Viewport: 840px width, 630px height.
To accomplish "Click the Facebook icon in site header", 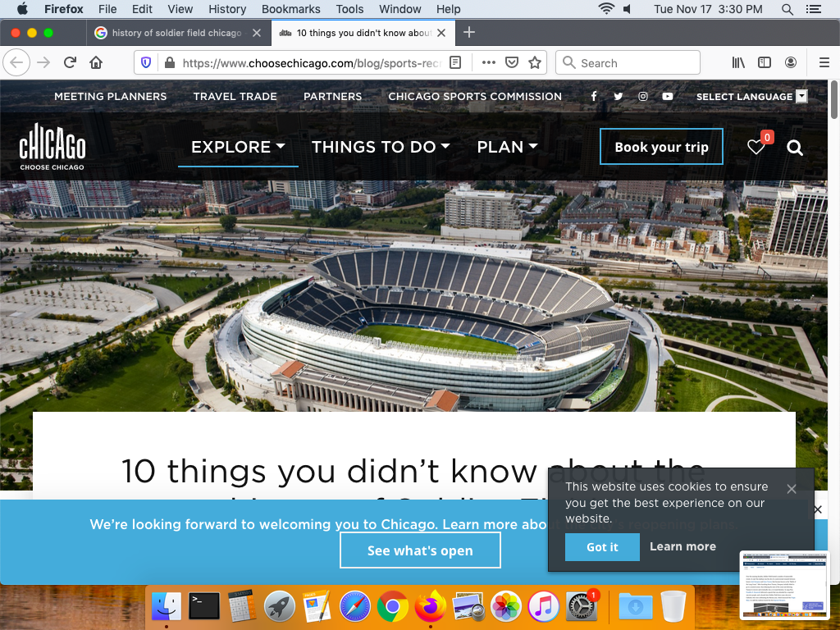I will click(x=594, y=96).
